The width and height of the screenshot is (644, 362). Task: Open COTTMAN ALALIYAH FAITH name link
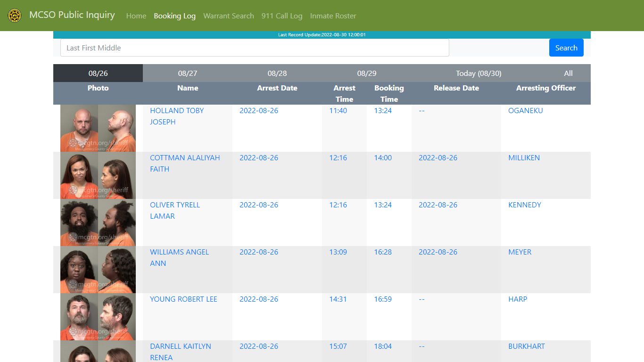tap(185, 163)
